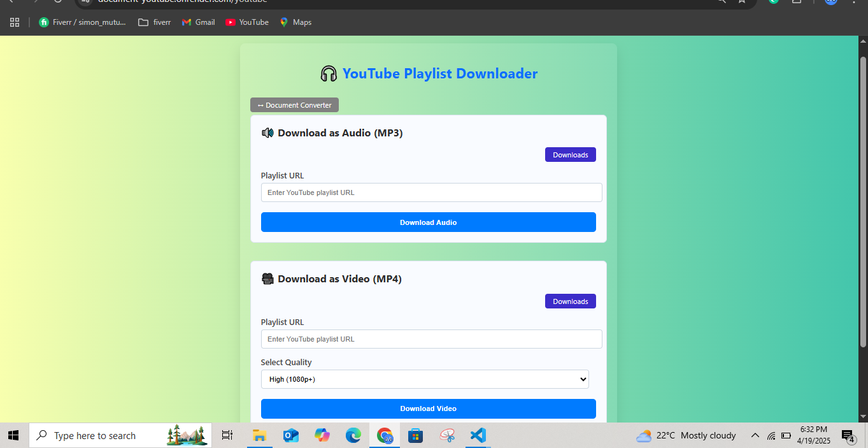The image size is (868, 448).
Task: Open Copilot from the taskbar
Action: (x=322, y=436)
